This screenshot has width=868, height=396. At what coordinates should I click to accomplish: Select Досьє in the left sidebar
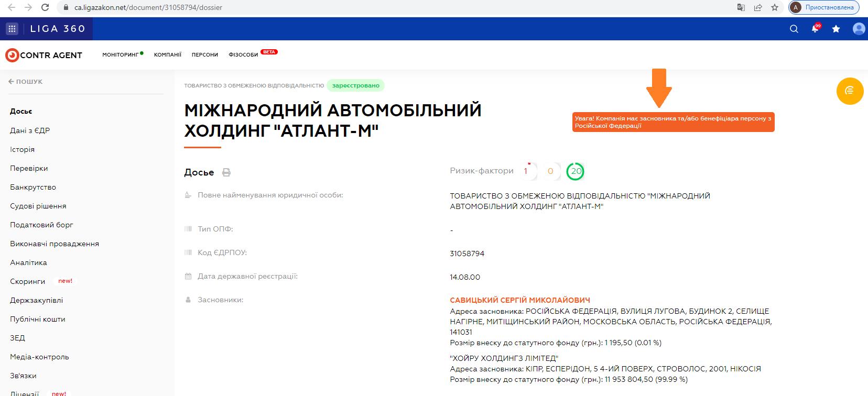[x=21, y=112]
